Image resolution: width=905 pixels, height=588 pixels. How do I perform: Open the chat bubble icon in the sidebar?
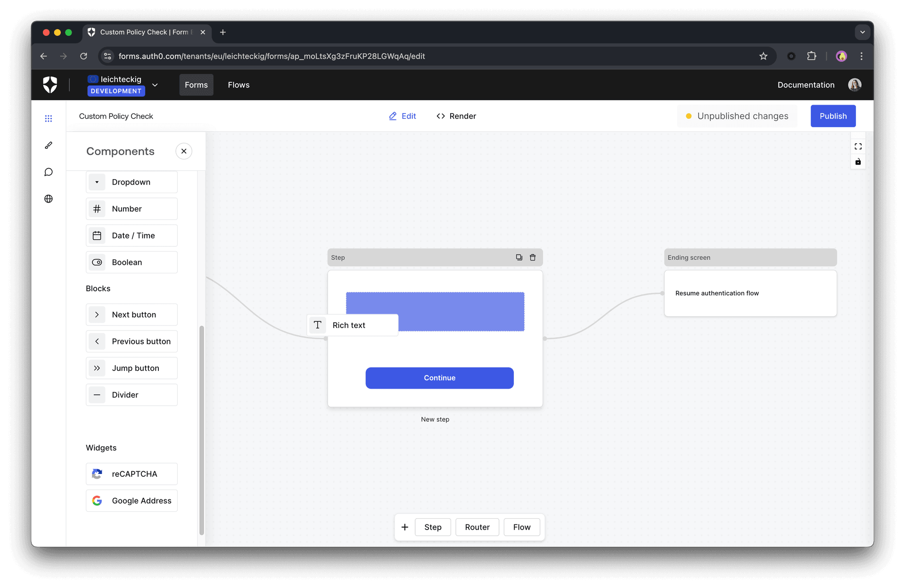[49, 172]
